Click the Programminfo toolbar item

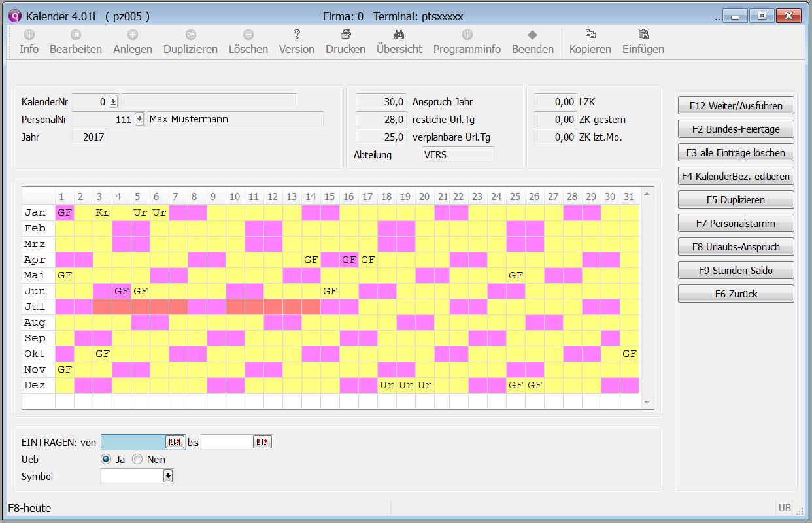pyautogui.click(x=467, y=41)
